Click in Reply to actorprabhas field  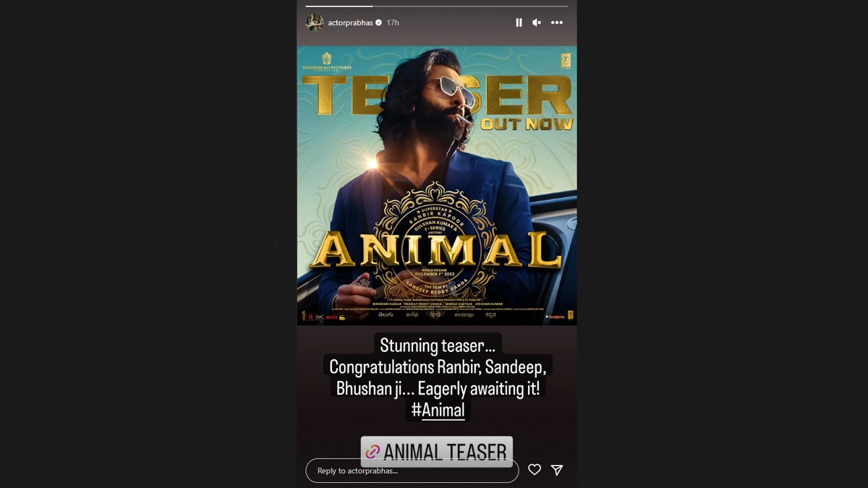(x=412, y=471)
